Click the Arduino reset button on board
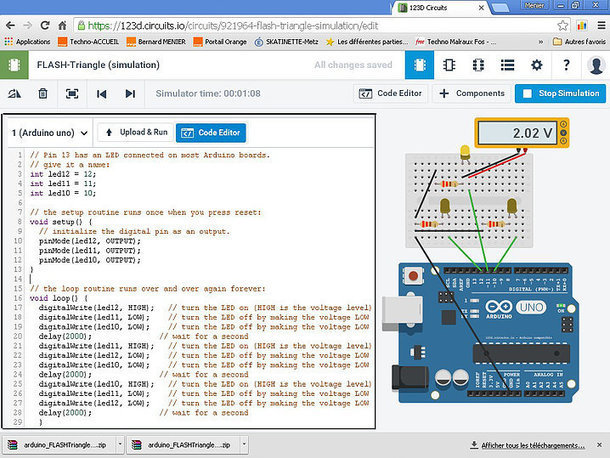 click(x=411, y=275)
